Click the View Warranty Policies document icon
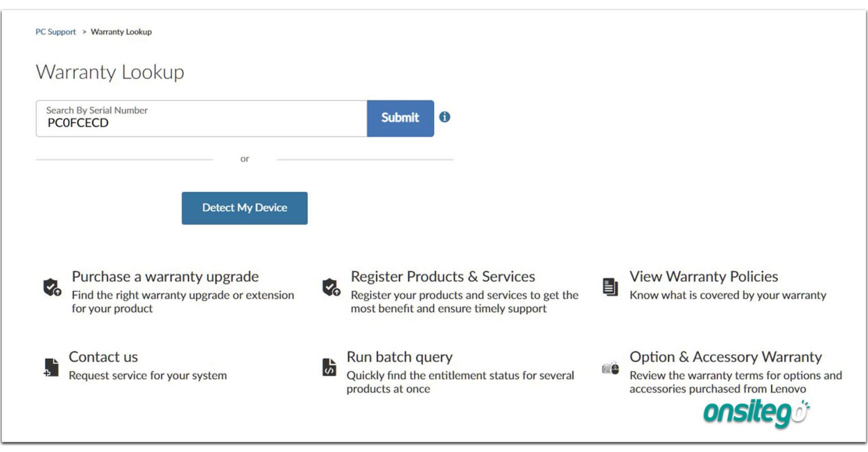 pos(610,286)
